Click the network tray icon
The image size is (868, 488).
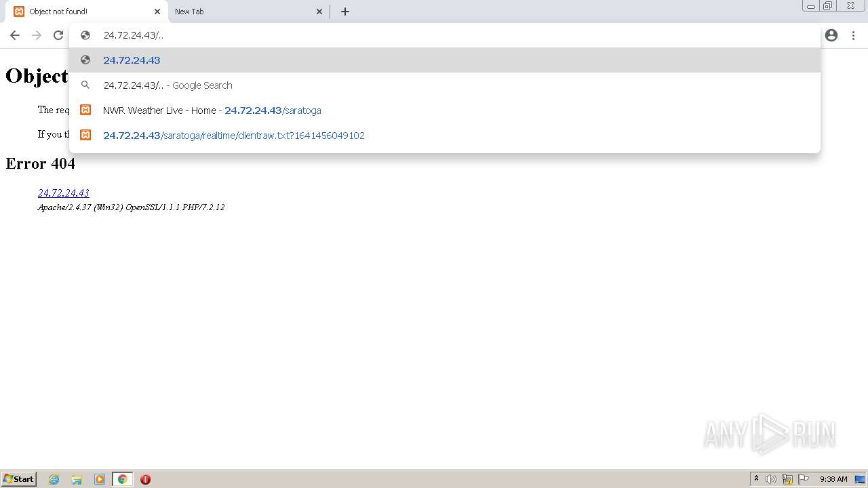[787, 479]
